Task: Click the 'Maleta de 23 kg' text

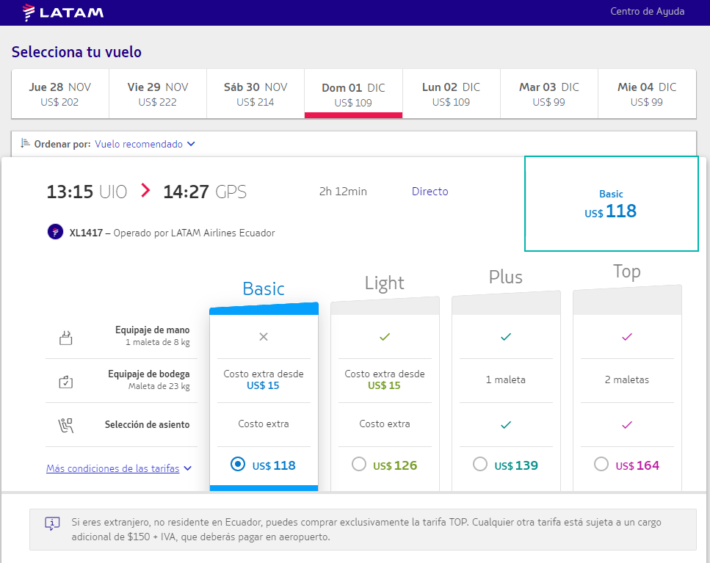Action: [x=159, y=386]
